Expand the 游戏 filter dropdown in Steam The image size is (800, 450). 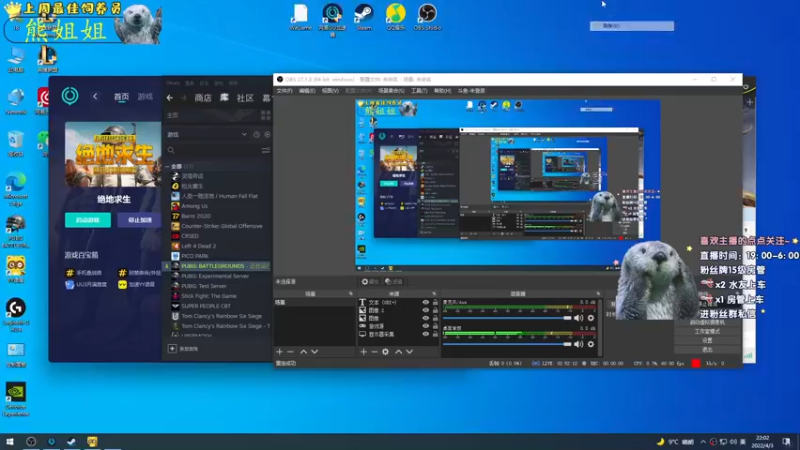(x=244, y=135)
